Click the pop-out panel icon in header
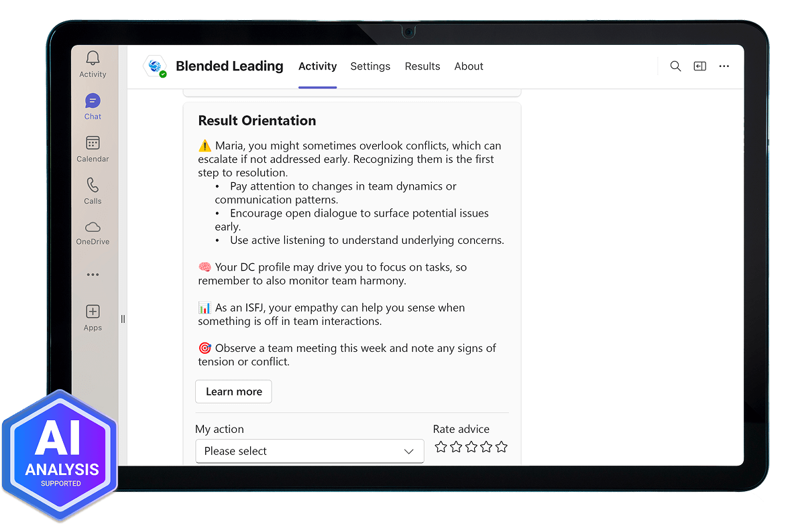This screenshot has height=532, width=792. pyautogui.click(x=699, y=66)
